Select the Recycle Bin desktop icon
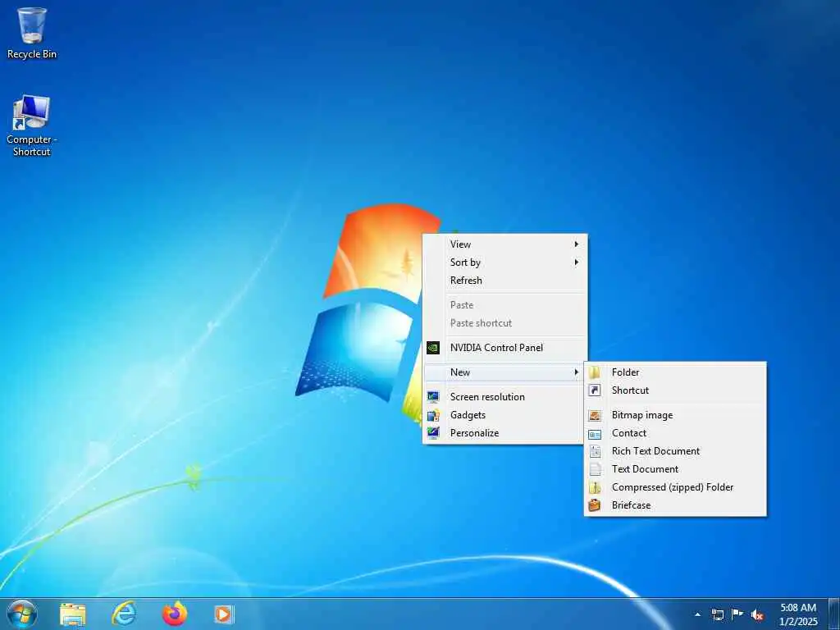The height and width of the screenshot is (630, 840). point(32,33)
